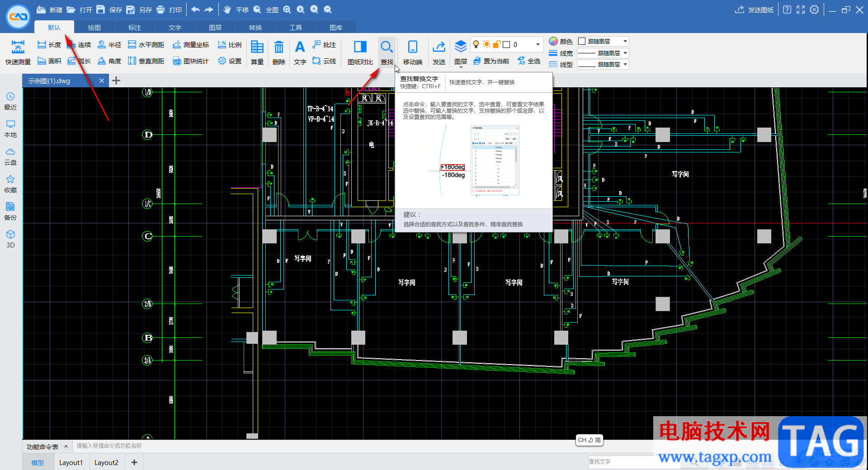
Task: Click the rainbow 颜色 color wheel
Action: coord(553,41)
